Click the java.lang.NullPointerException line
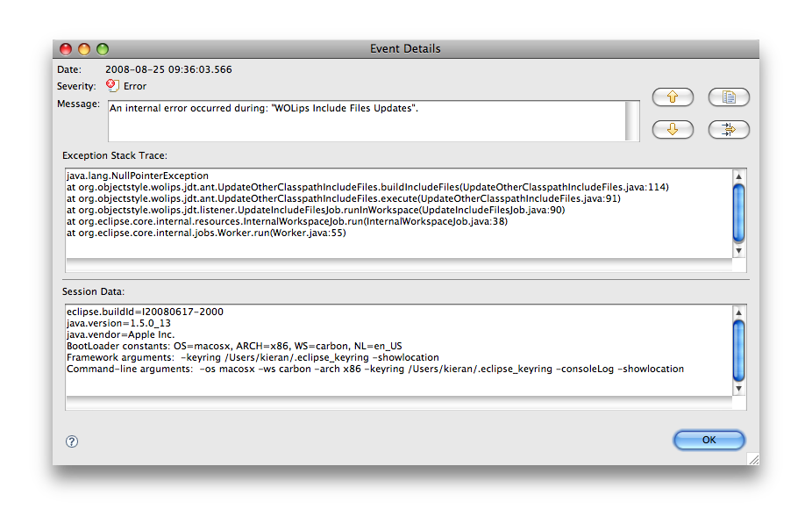The image size is (812, 531). pos(138,176)
